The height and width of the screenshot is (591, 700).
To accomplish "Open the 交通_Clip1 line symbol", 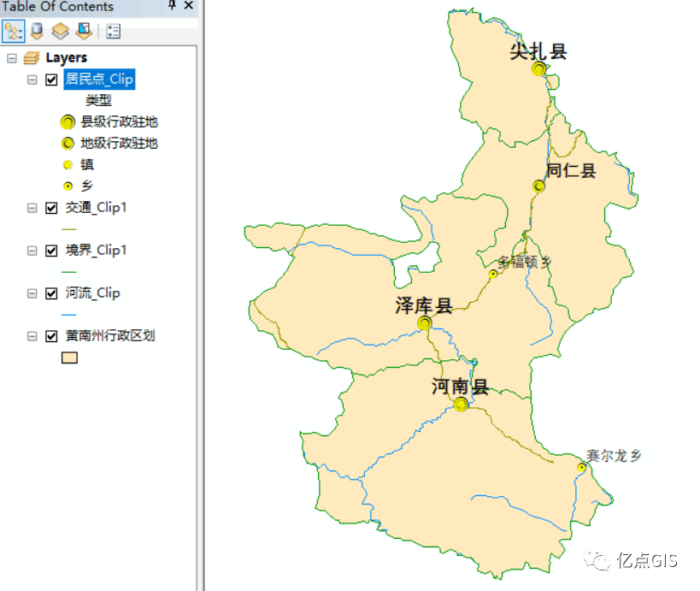I will (x=69, y=229).
